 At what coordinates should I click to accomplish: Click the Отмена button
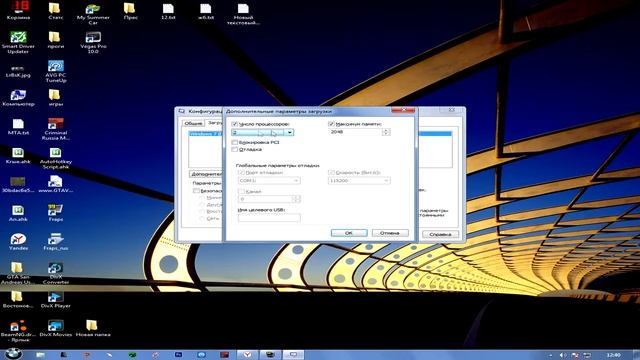tap(390, 233)
